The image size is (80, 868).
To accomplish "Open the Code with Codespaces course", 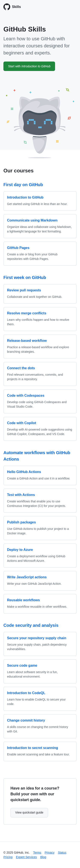I will [26, 396].
